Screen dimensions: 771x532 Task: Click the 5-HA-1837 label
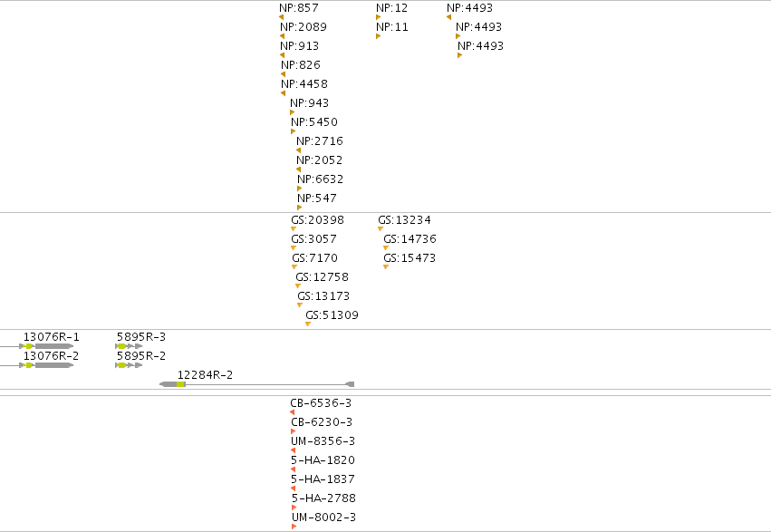(323, 479)
